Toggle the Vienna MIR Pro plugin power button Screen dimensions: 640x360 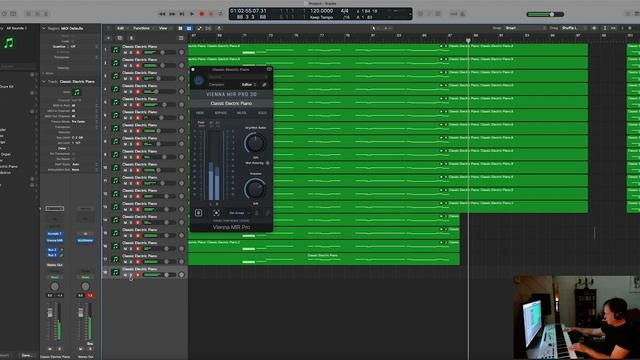(199, 80)
